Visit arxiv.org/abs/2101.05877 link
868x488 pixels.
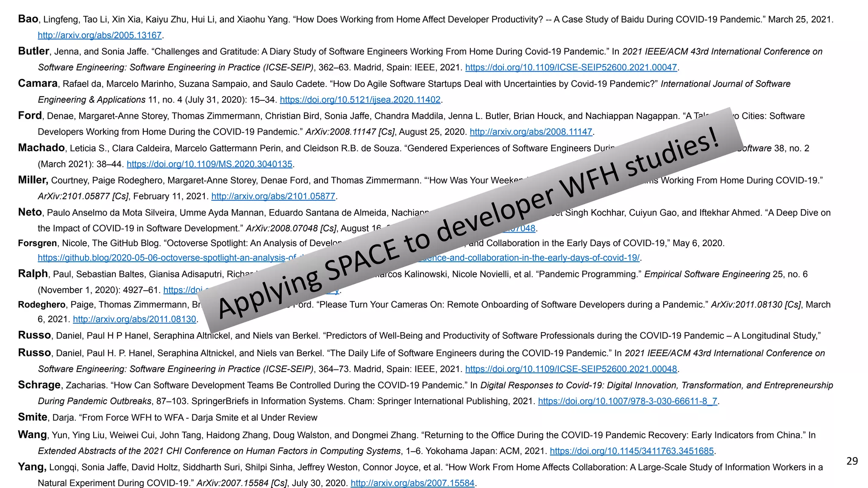[x=273, y=196]
